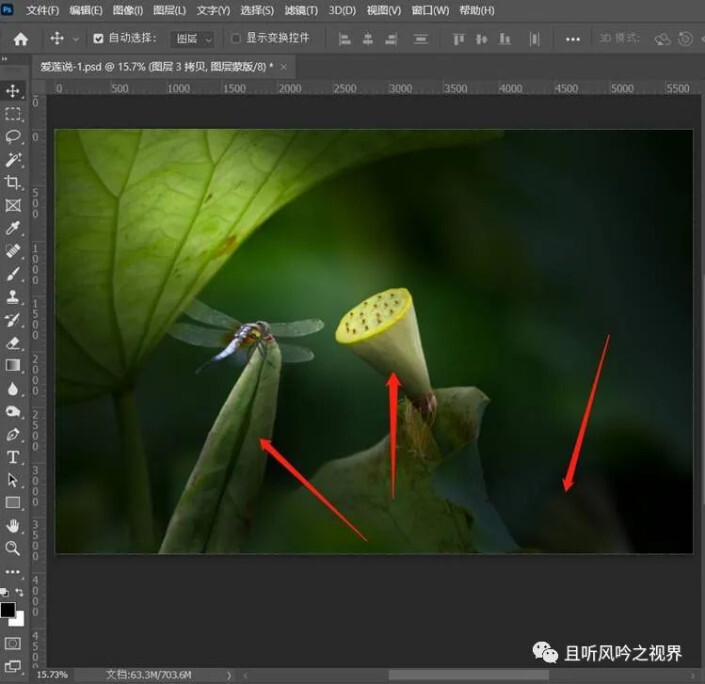Activate the Crop tool
Screen dimensions: 705x684
[x=13, y=182]
